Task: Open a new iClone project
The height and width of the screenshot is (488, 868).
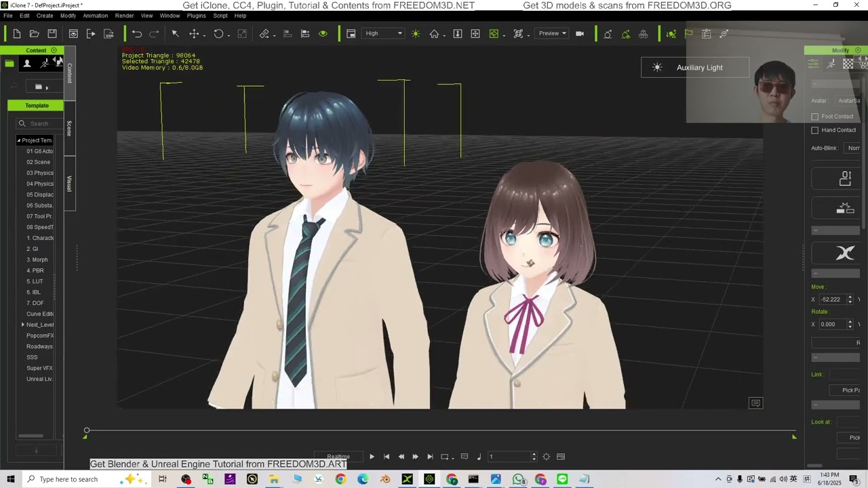Action: point(16,33)
